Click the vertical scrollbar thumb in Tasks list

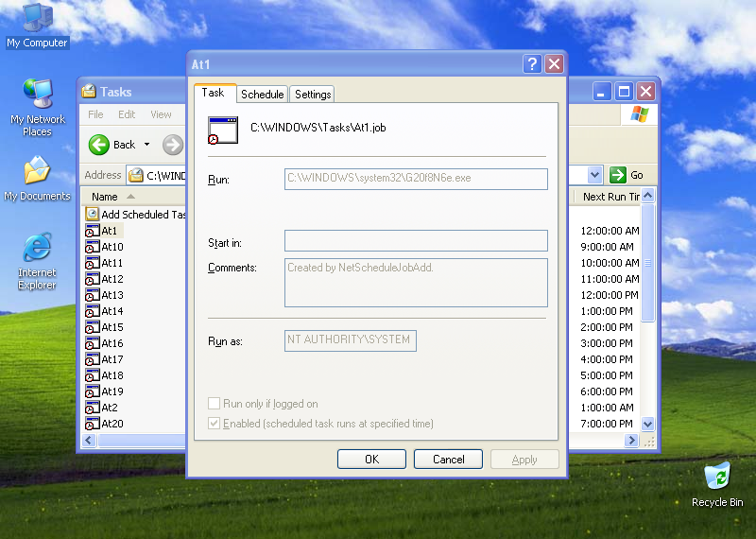648,263
